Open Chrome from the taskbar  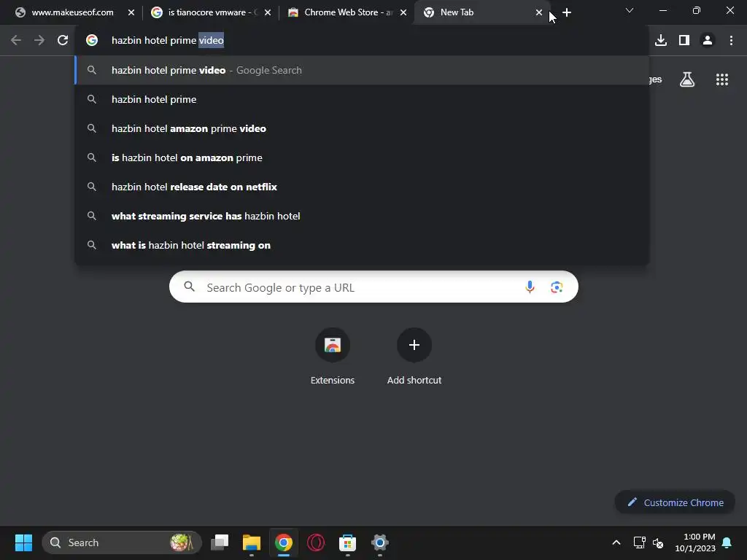pos(284,542)
